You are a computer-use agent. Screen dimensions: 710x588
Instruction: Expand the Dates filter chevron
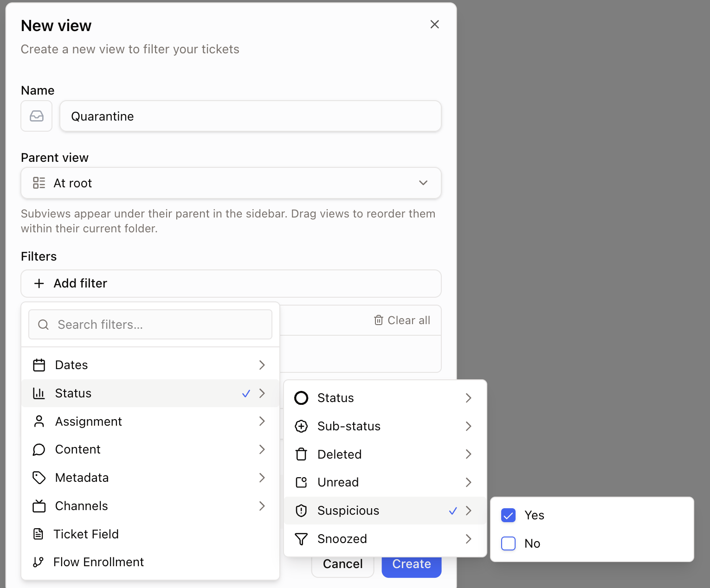pos(262,365)
